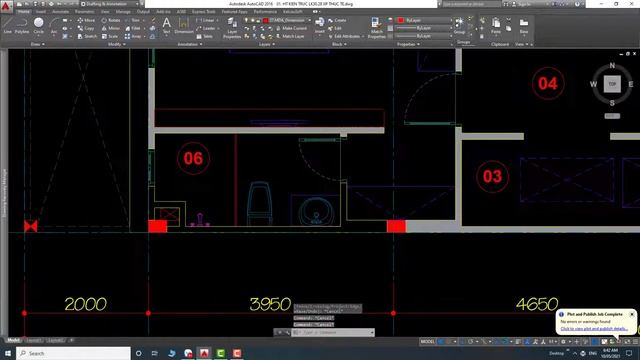The image size is (640, 360).
Task: Click the command line input field
Action: 333,333
